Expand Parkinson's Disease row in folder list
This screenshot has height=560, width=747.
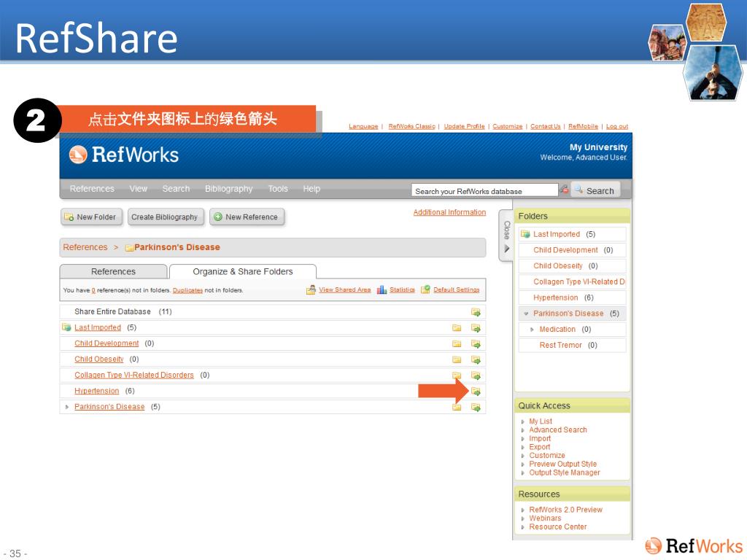click(x=66, y=407)
